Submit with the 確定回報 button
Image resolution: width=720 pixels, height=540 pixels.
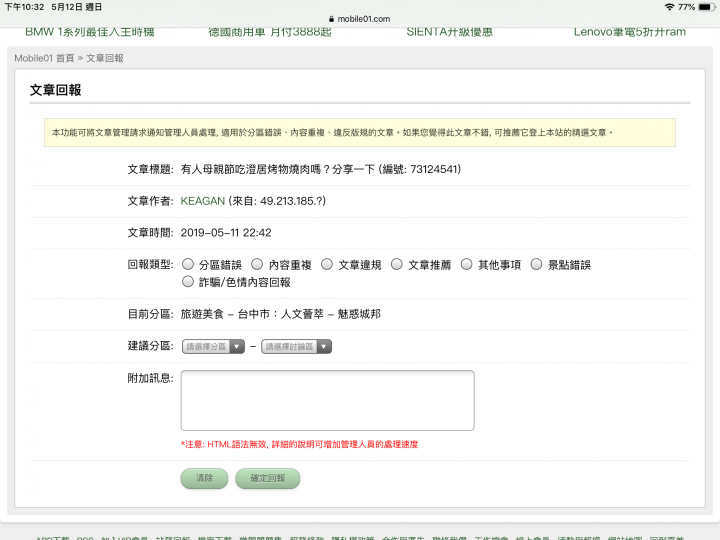pyautogui.click(x=268, y=478)
